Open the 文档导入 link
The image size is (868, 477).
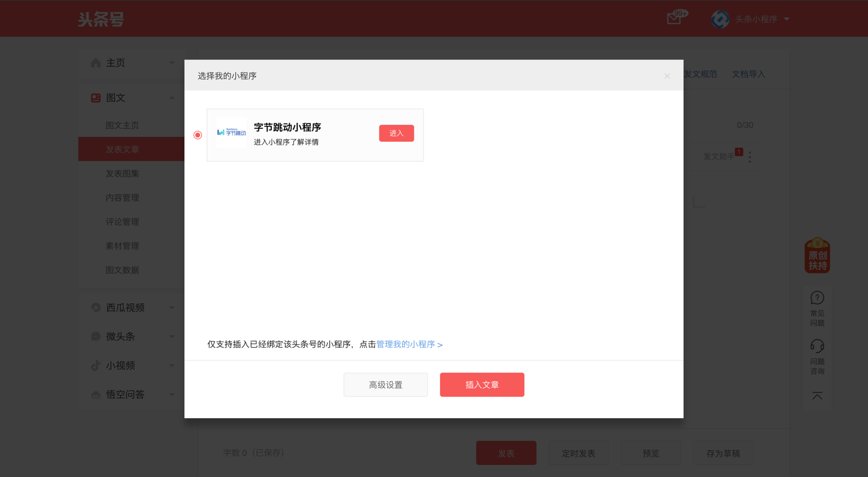tap(748, 74)
